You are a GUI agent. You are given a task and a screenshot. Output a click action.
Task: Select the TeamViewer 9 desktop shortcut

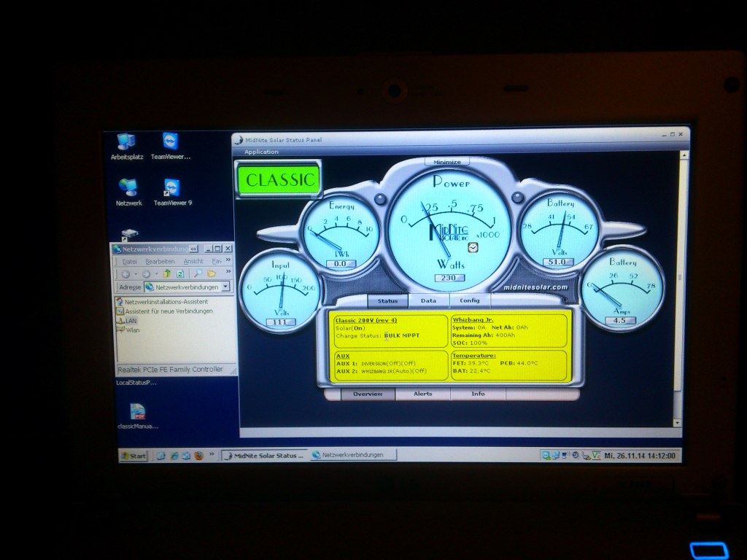click(x=172, y=192)
